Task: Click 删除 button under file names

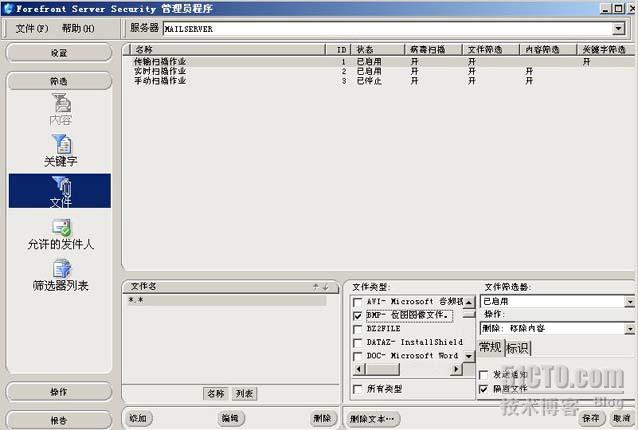Action: click(322, 418)
